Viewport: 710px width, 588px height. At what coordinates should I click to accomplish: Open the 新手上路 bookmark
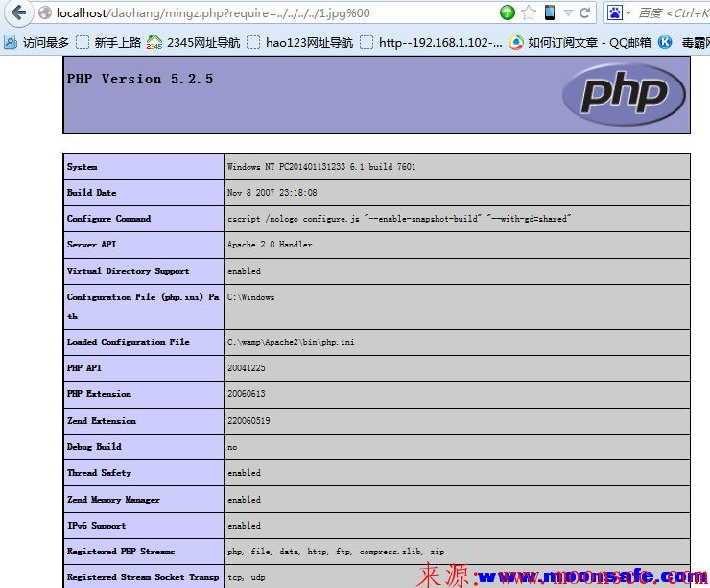click(108, 42)
